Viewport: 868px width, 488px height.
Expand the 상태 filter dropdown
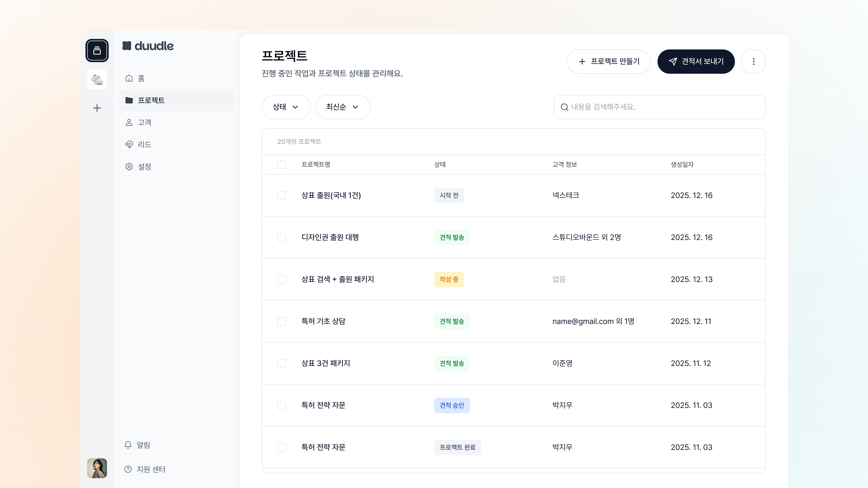[x=286, y=107]
